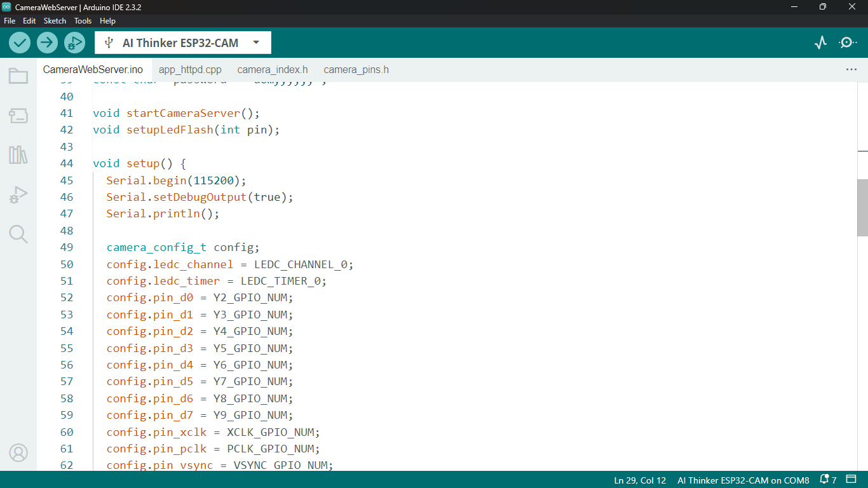
Task: Click the tab overflow three-dots menu
Action: [851, 69]
